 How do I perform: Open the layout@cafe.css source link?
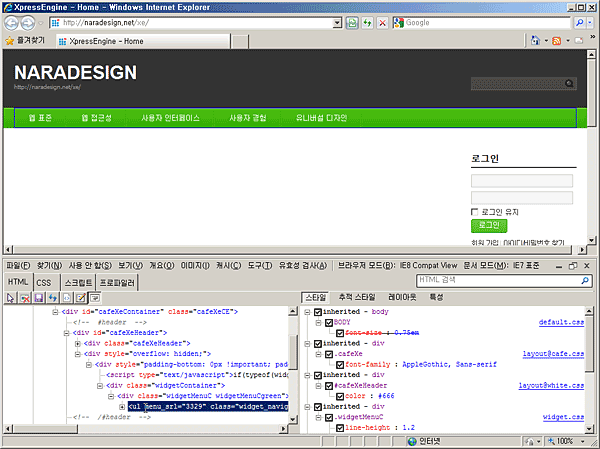[x=553, y=354]
